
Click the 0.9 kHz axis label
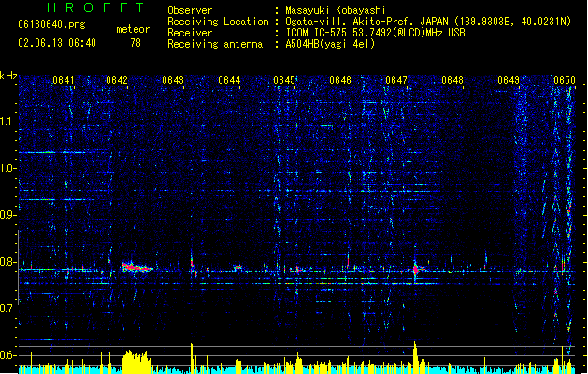click(8, 215)
